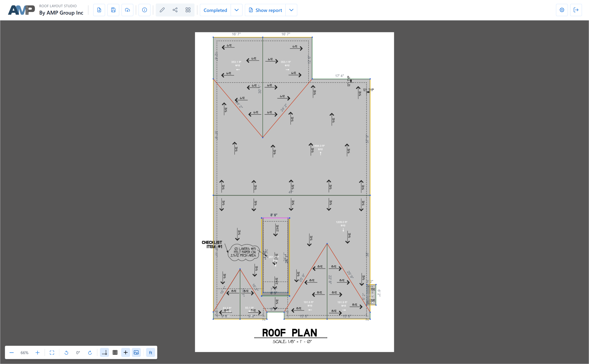Click the 66% zoom level value

24,353
